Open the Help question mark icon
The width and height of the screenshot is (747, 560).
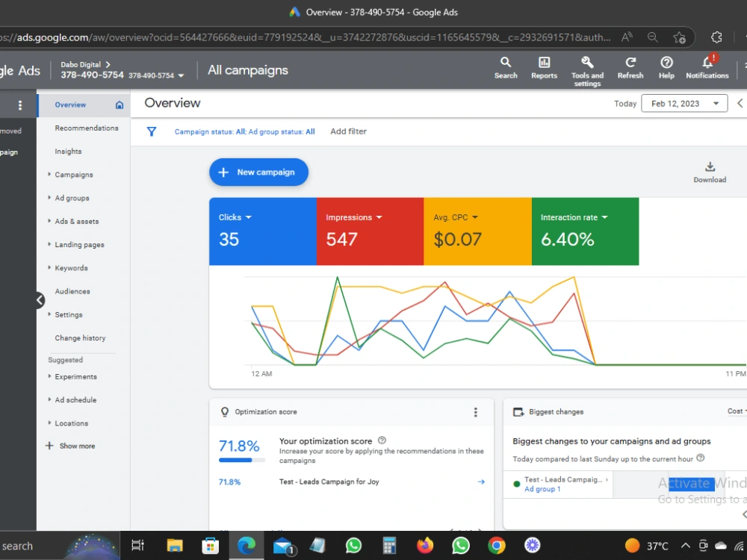(666, 68)
